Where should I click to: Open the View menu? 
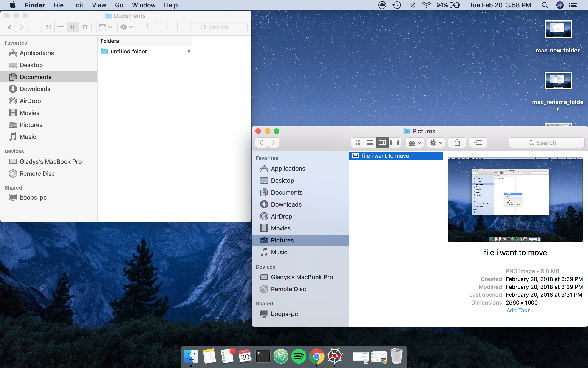(x=99, y=5)
